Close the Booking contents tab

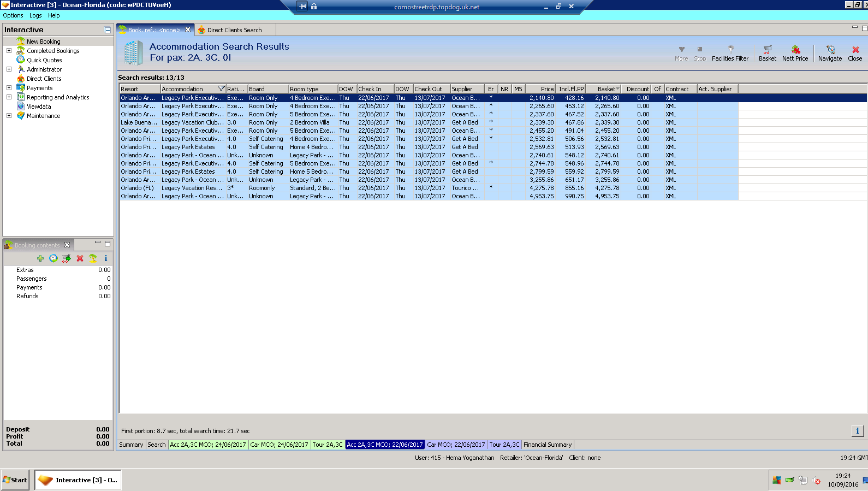67,245
